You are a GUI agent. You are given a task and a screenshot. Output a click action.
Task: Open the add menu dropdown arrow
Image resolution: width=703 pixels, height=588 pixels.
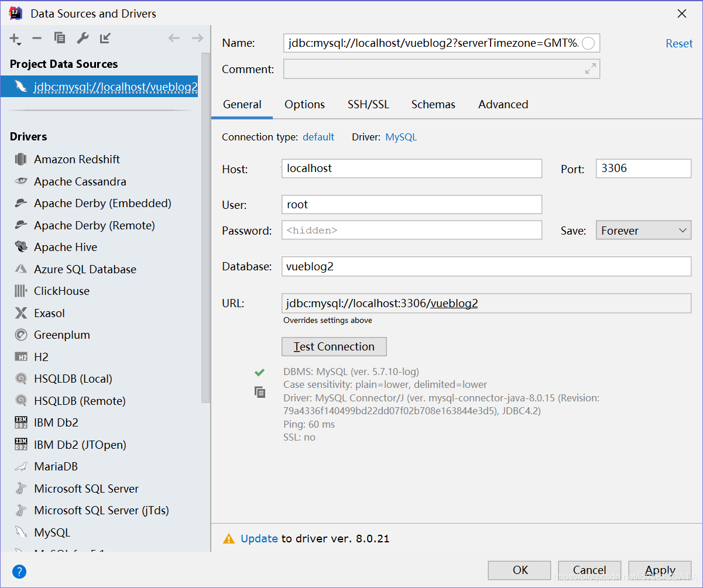coord(19,44)
